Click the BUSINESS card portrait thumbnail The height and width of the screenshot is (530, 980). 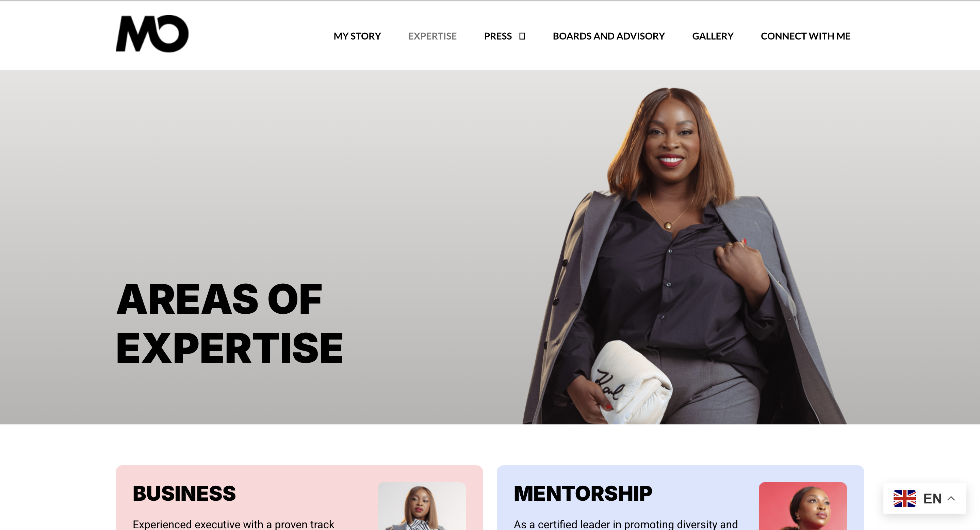tap(422, 506)
